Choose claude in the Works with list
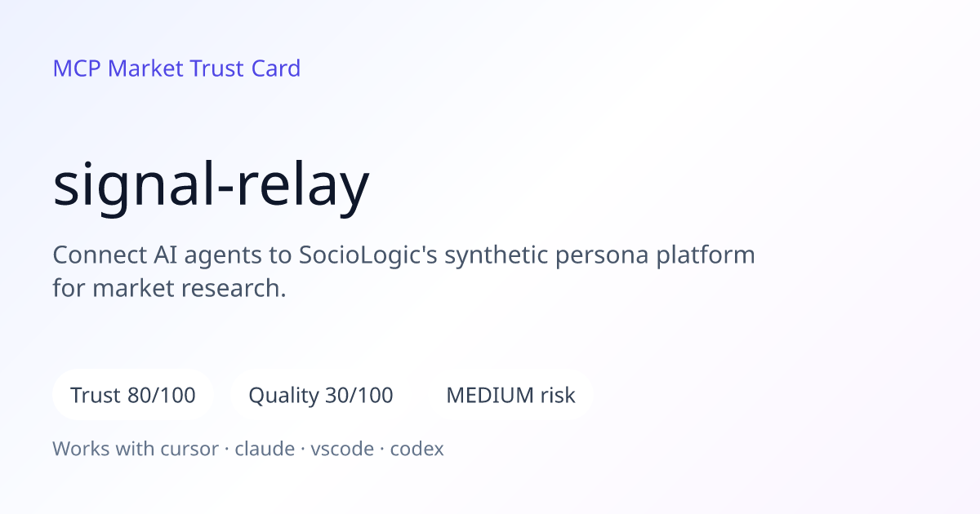980x514 pixels. click(265, 449)
